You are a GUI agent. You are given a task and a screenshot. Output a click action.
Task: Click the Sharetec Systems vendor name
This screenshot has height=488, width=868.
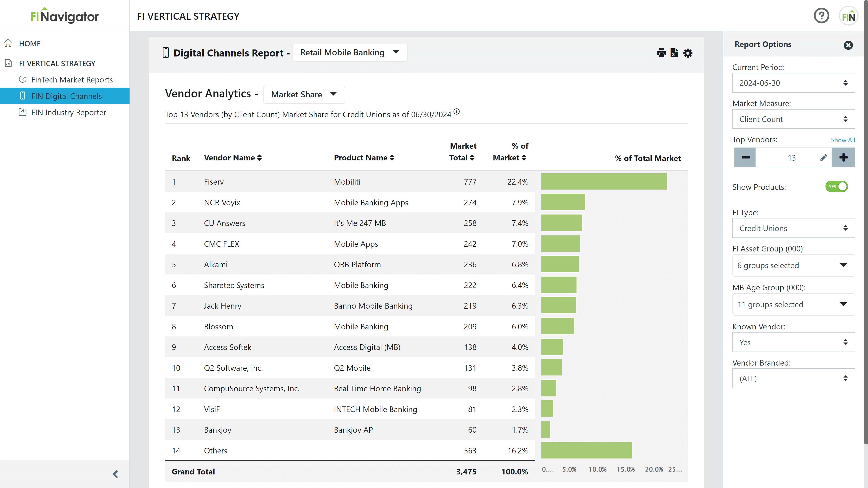point(234,285)
